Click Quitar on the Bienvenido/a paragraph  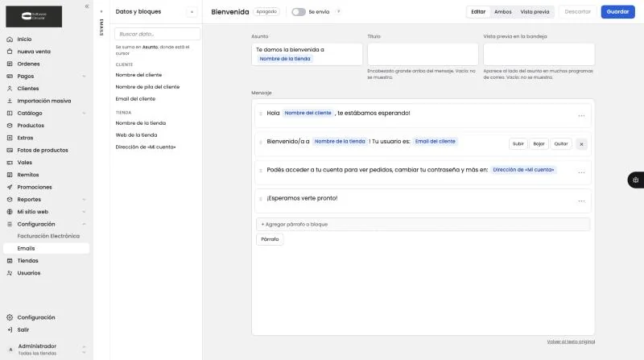tap(561, 144)
